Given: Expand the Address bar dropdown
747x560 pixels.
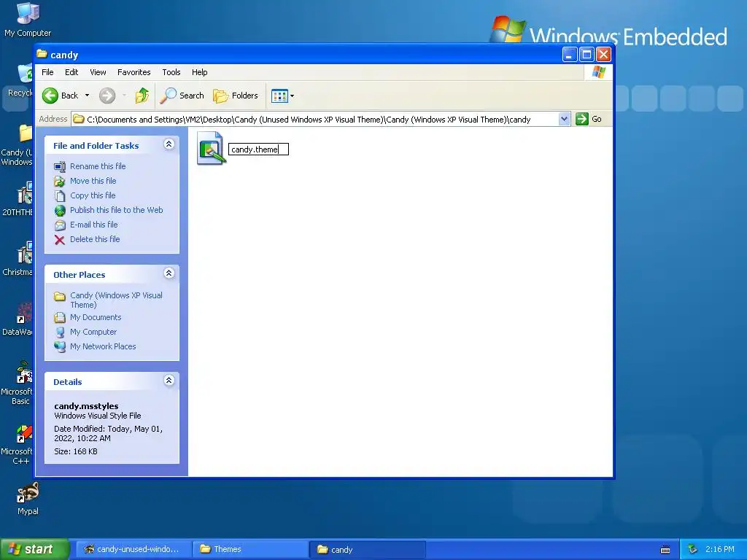Looking at the screenshot, I should click(564, 119).
